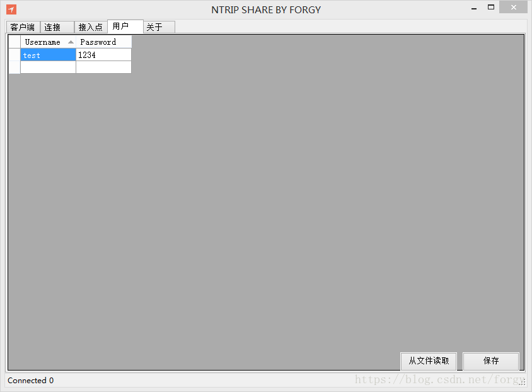
Task: Maximize the NTRIP SHARE window
Action: click(x=490, y=8)
